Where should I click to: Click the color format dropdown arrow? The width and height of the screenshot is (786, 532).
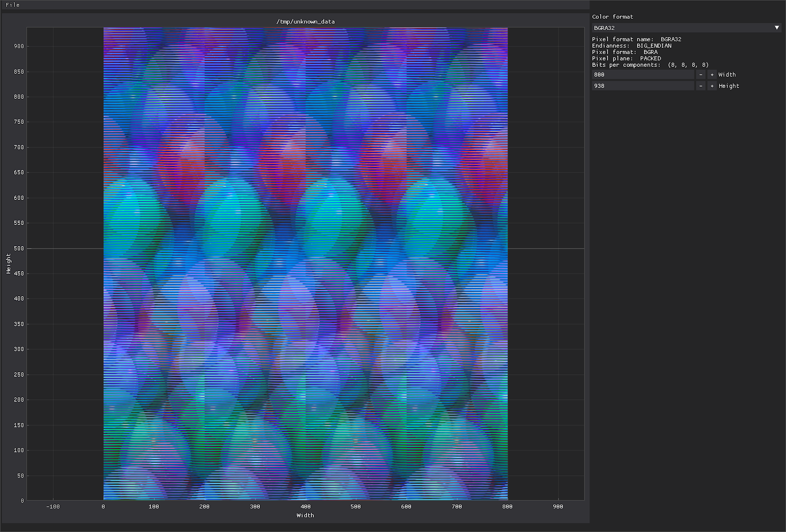coord(777,28)
